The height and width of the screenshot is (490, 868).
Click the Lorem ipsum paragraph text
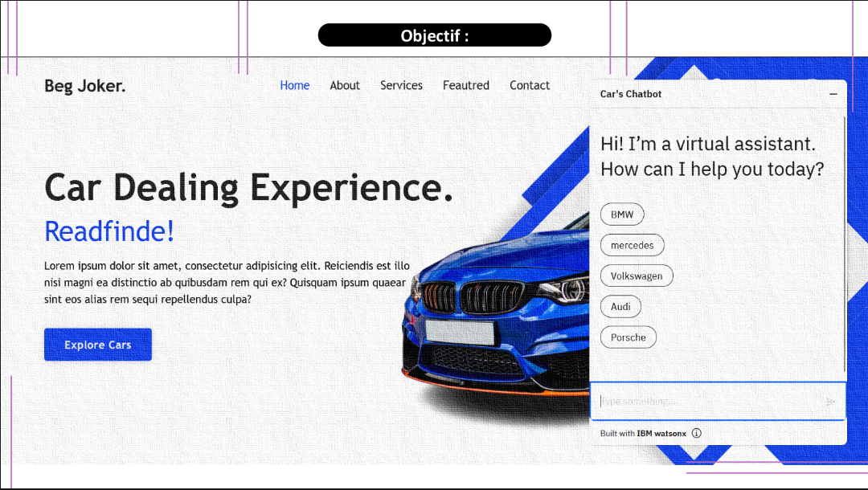tap(227, 283)
